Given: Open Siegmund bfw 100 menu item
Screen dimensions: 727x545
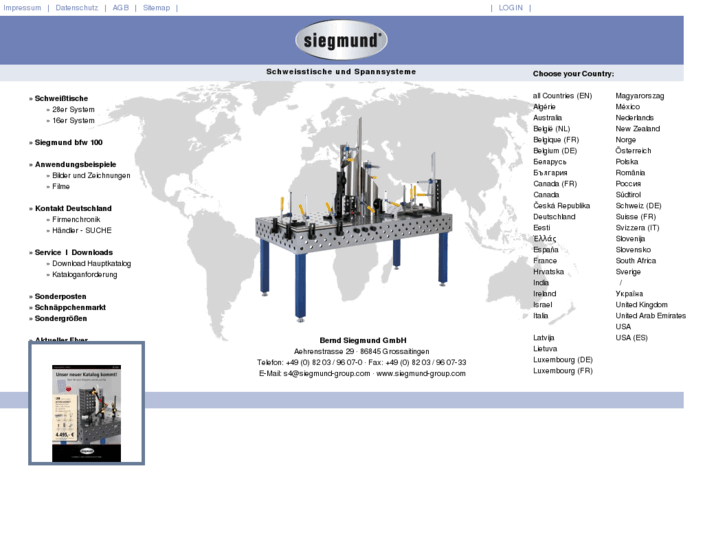Looking at the screenshot, I should [x=69, y=142].
